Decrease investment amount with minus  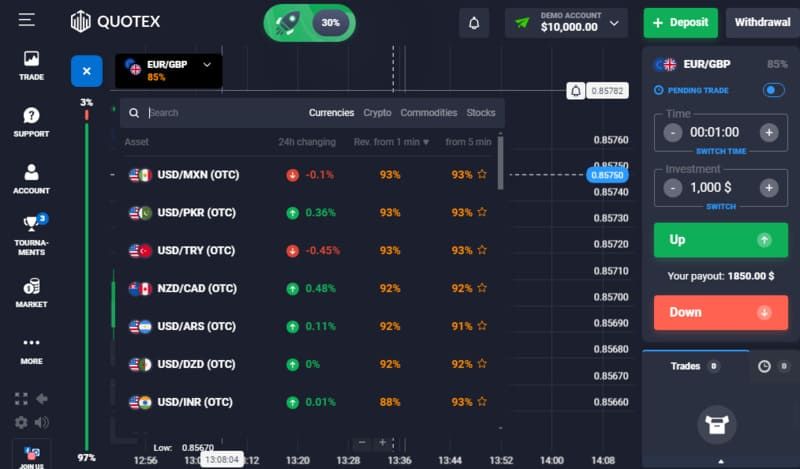[673, 188]
